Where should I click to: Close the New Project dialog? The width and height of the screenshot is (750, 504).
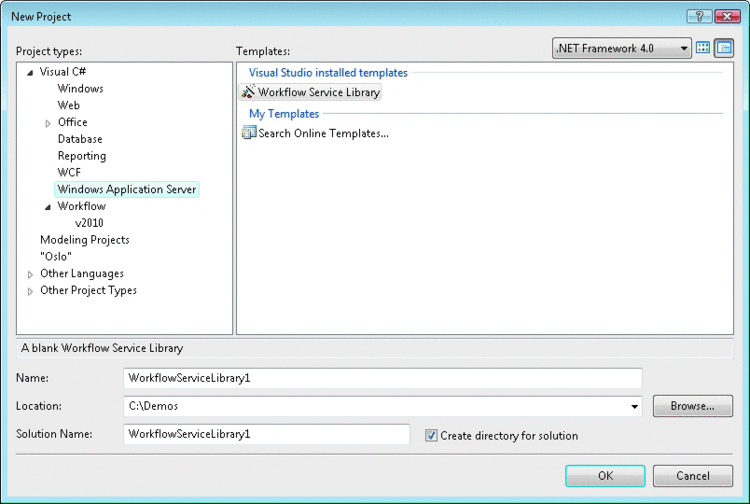[728, 17]
